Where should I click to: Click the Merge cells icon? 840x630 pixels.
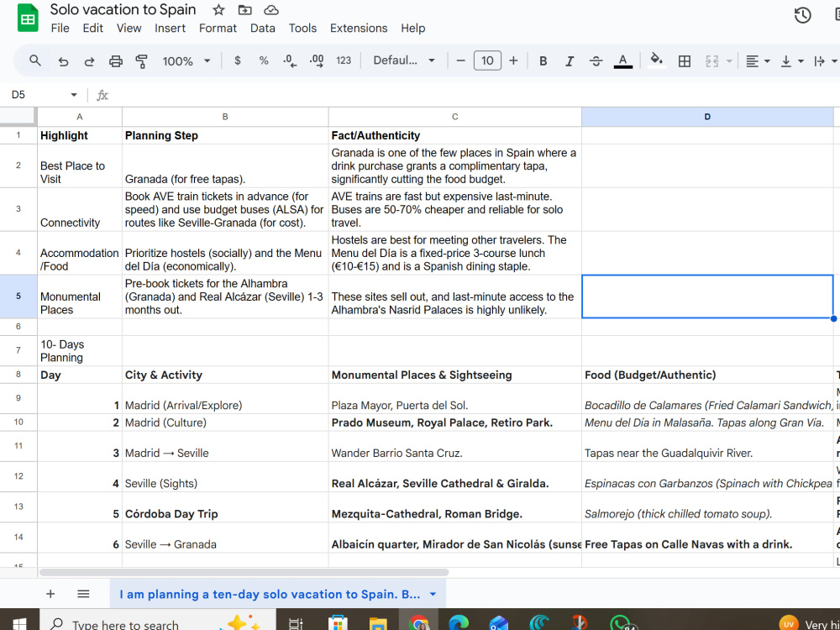pos(711,61)
